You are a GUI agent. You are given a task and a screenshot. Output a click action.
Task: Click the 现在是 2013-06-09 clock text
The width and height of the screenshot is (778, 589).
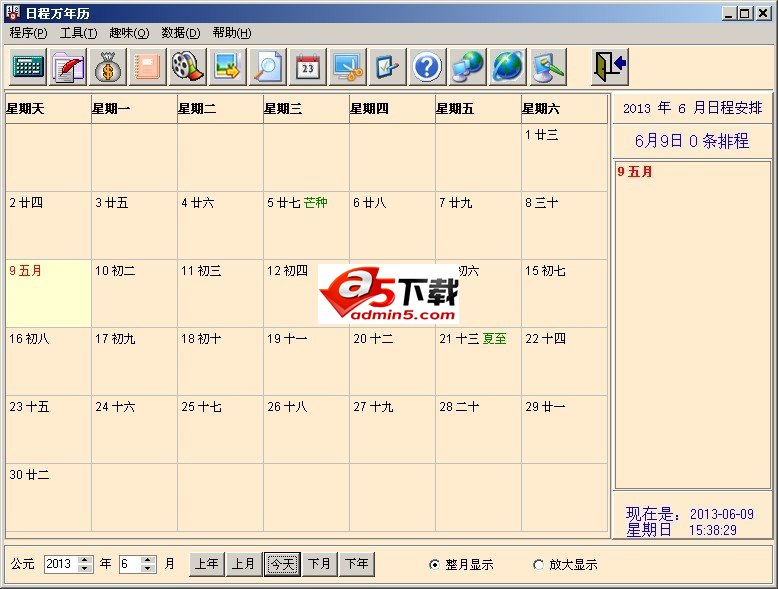click(690, 522)
